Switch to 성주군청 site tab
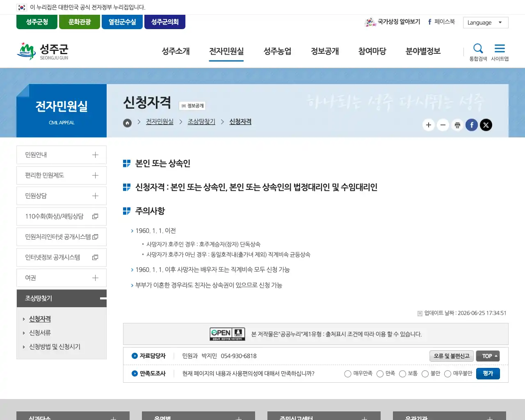 click(37, 22)
